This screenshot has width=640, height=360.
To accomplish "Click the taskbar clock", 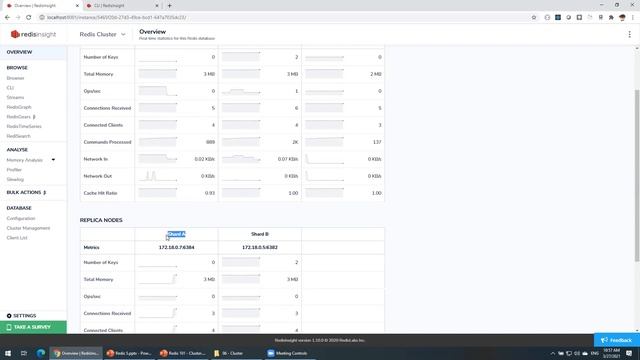I will tap(611, 353).
